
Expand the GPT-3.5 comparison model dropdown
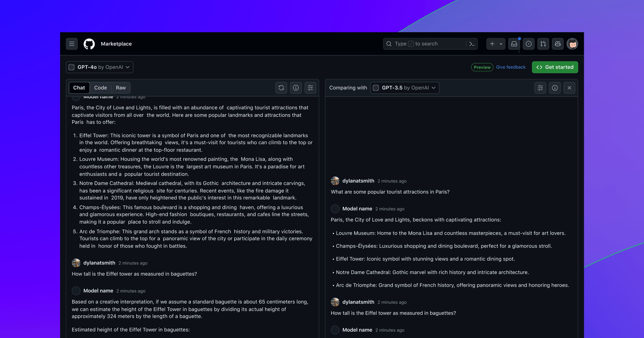point(405,88)
